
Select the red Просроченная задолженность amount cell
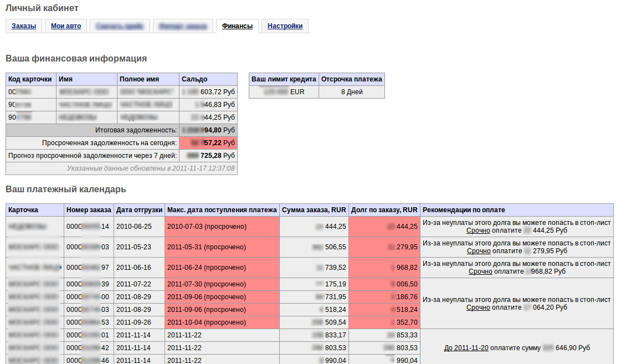point(208,143)
